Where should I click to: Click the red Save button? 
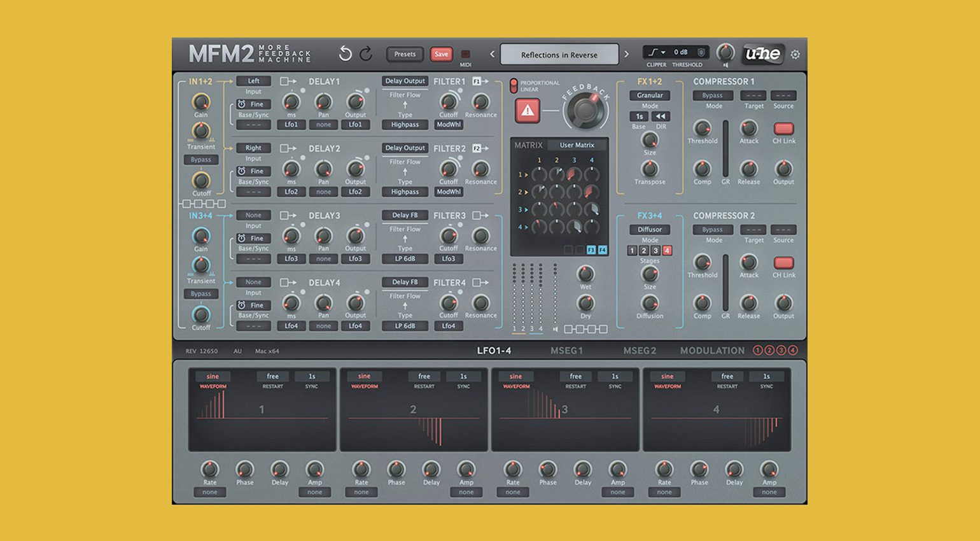coord(441,54)
